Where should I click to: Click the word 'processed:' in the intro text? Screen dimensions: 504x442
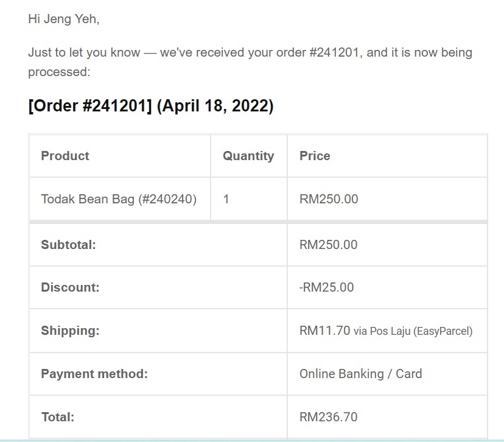[x=58, y=72]
